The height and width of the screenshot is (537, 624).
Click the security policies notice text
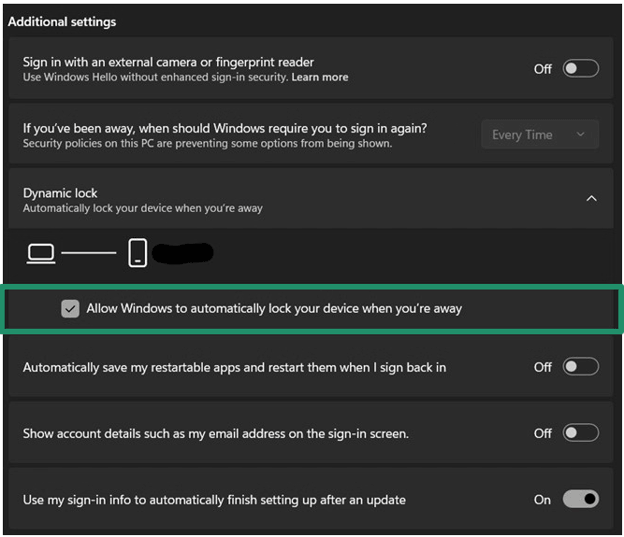pyautogui.click(x=207, y=143)
